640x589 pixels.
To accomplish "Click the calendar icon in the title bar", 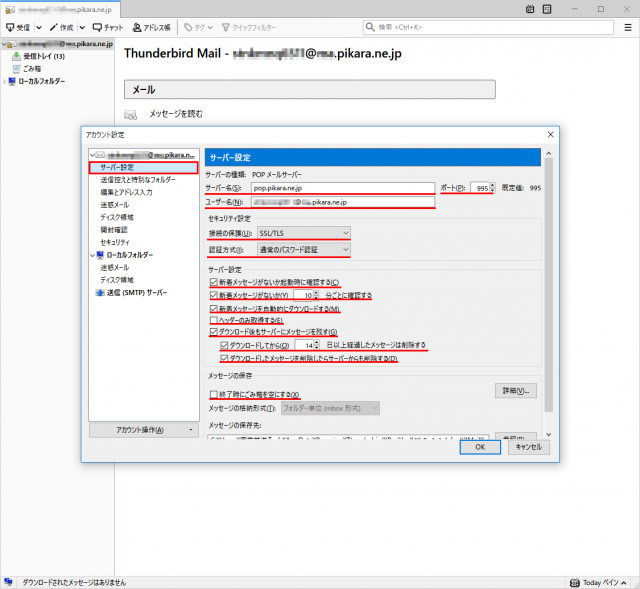I will [530, 8].
